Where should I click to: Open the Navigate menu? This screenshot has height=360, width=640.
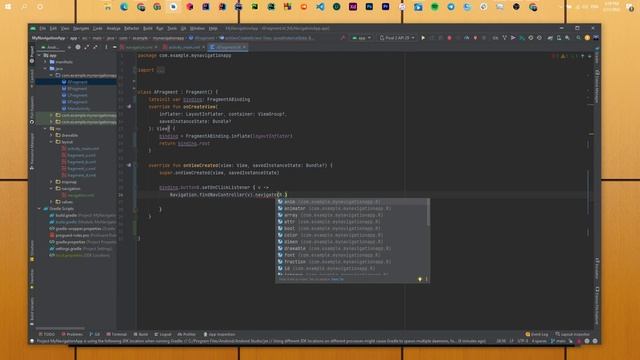coord(81,29)
